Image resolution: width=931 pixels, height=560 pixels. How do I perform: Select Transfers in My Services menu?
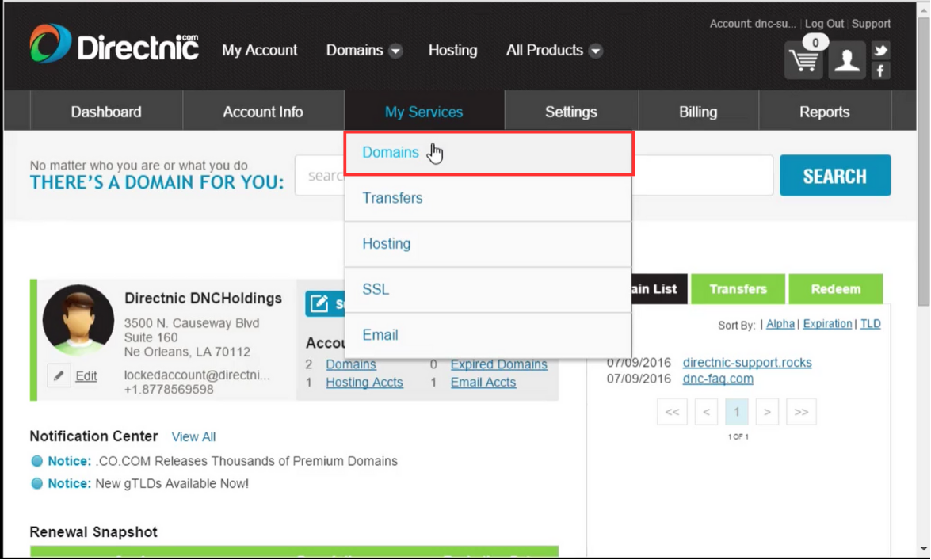click(x=488, y=198)
